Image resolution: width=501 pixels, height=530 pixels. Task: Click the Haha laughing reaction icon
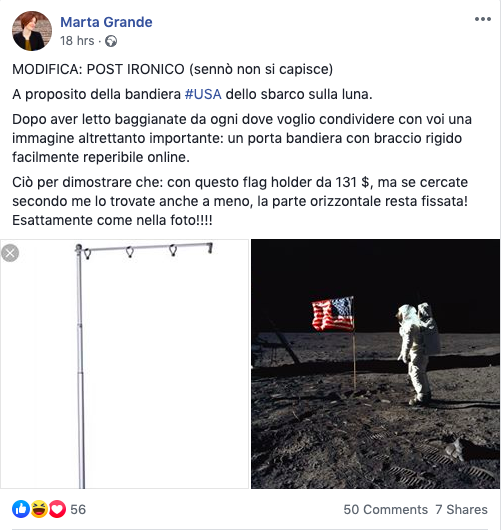coord(39,509)
